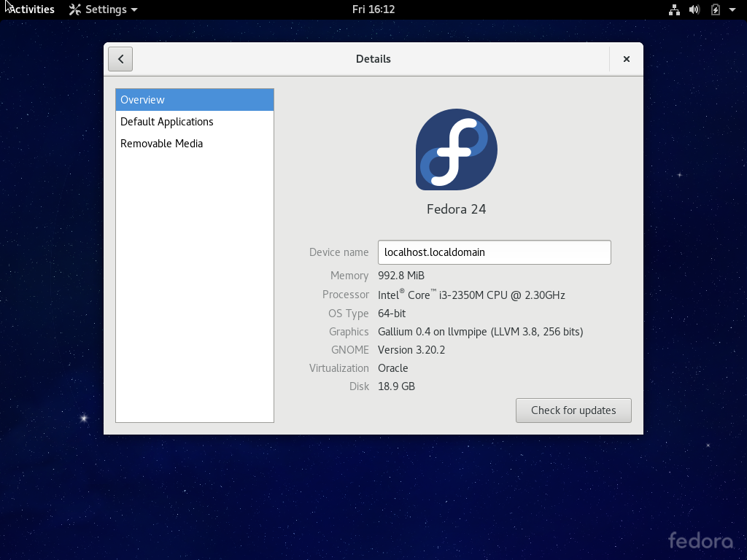Click the Details window title
The image size is (747, 560).
pyautogui.click(x=373, y=59)
